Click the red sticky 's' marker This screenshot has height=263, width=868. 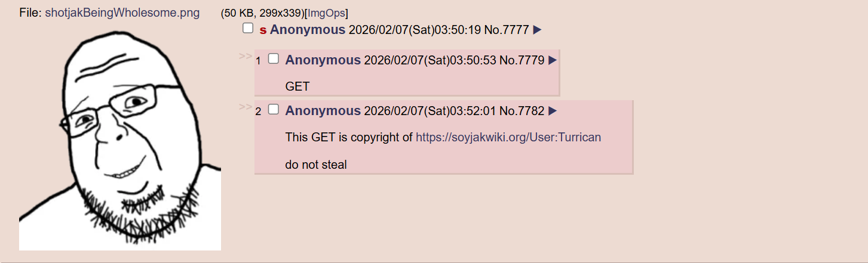263,30
